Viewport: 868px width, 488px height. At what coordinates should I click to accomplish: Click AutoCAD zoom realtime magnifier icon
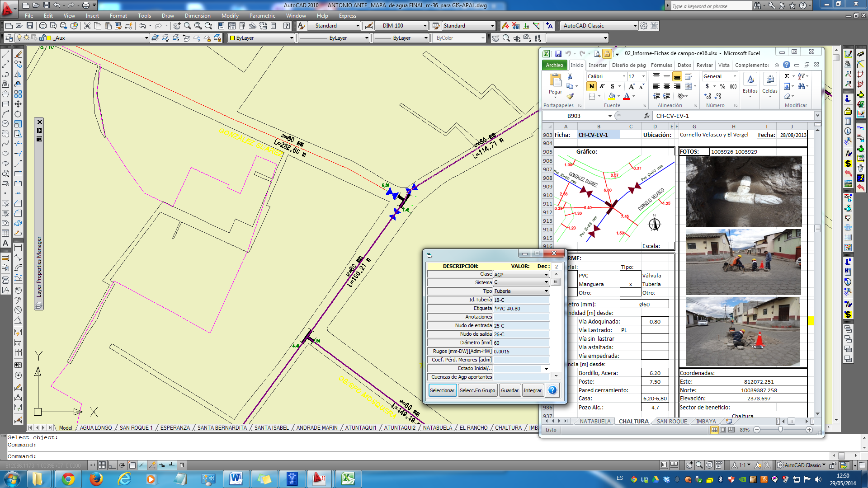click(x=187, y=26)
